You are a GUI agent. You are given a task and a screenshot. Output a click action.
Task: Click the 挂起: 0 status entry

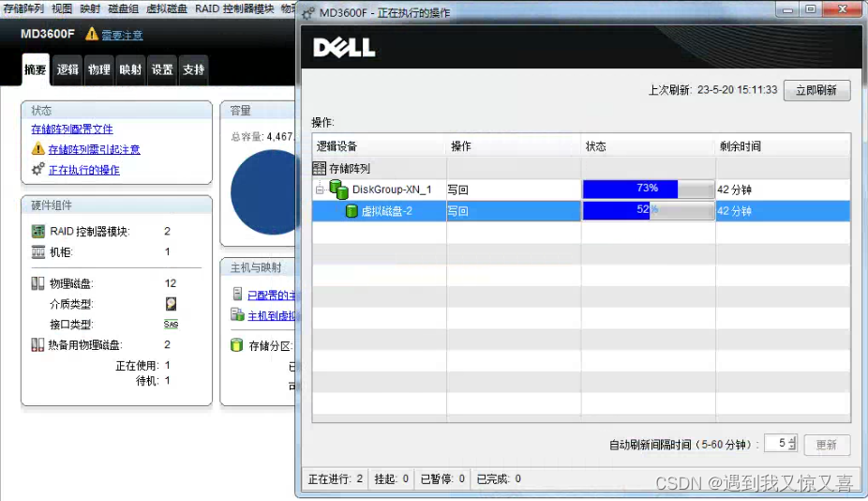click(x=392, y=478)
